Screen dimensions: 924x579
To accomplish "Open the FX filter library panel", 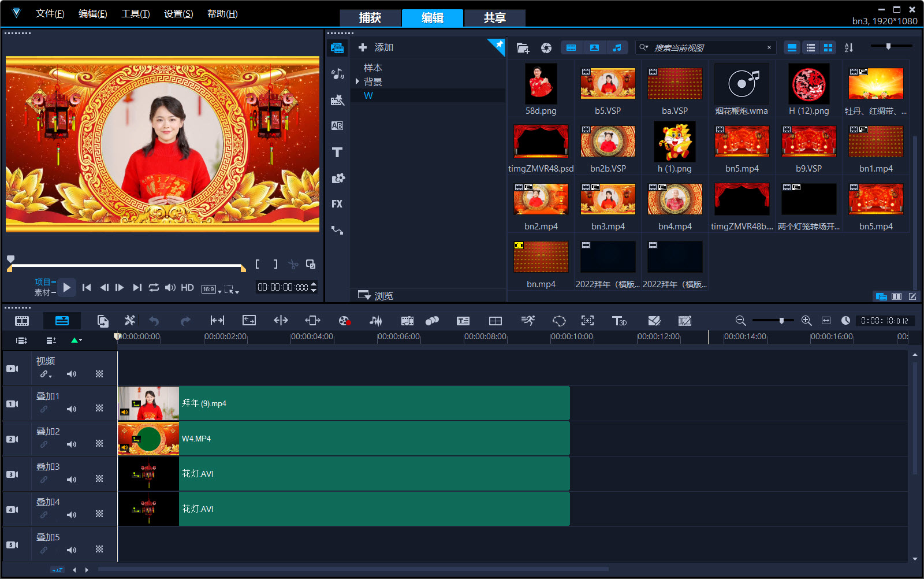I will pos(337,204).
